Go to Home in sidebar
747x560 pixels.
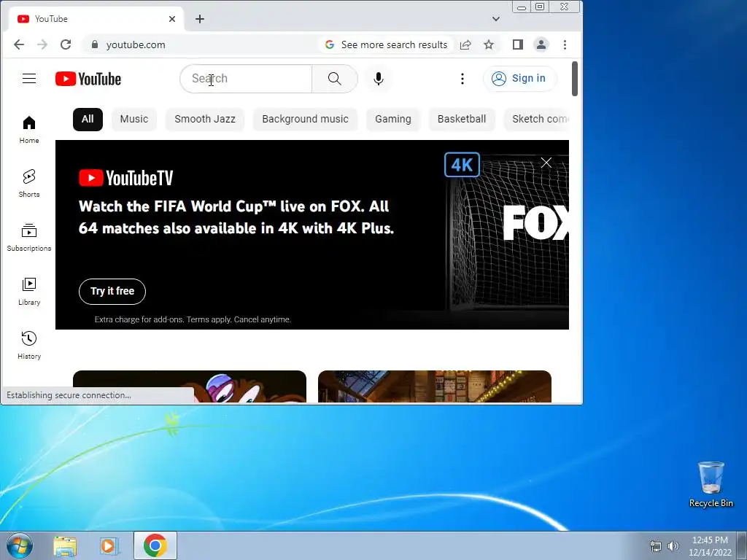click(29, 130)
